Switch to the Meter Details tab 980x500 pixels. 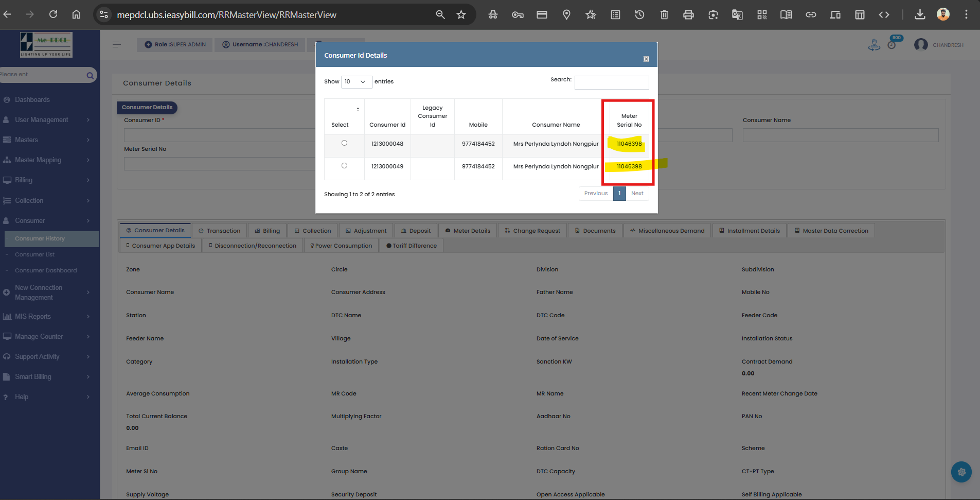(x=468, y=231)
